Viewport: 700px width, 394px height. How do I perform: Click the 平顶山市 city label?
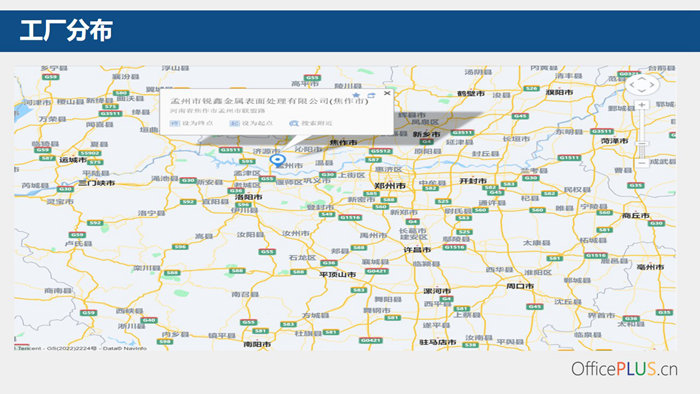coord(338,274)
